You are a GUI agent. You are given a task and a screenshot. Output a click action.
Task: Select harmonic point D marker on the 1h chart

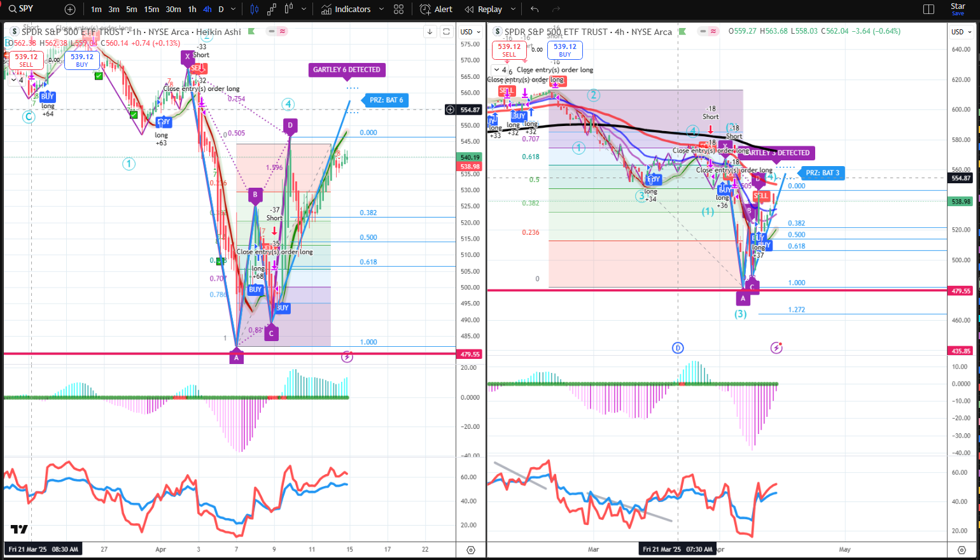pyautogui.click(x=290, y=126)
